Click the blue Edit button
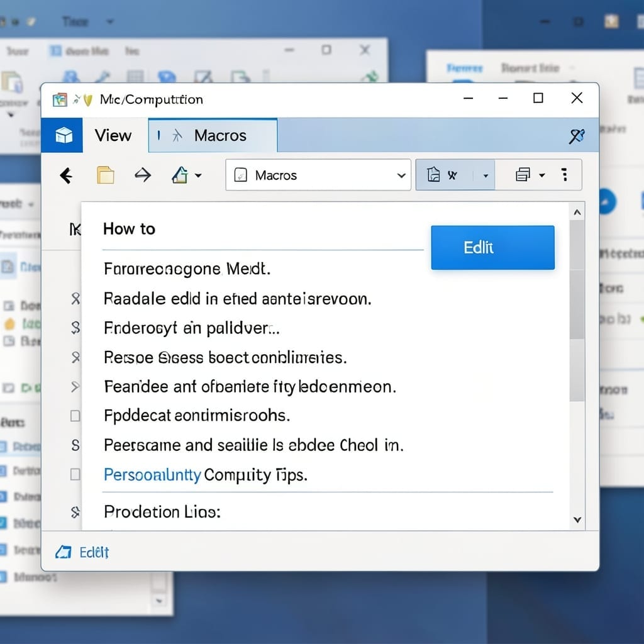This screenshot has width=644, height=644. click(492, 248)
